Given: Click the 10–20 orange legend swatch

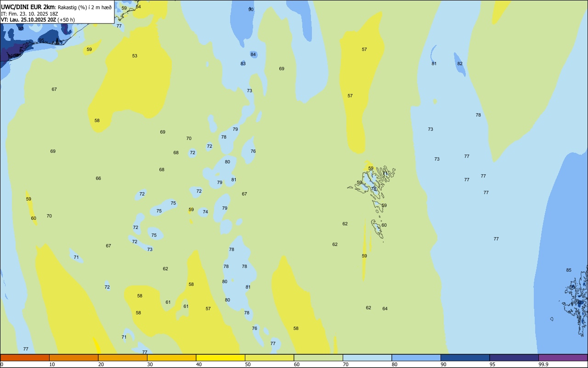Looking at the screenshot, I should [73, 357].
